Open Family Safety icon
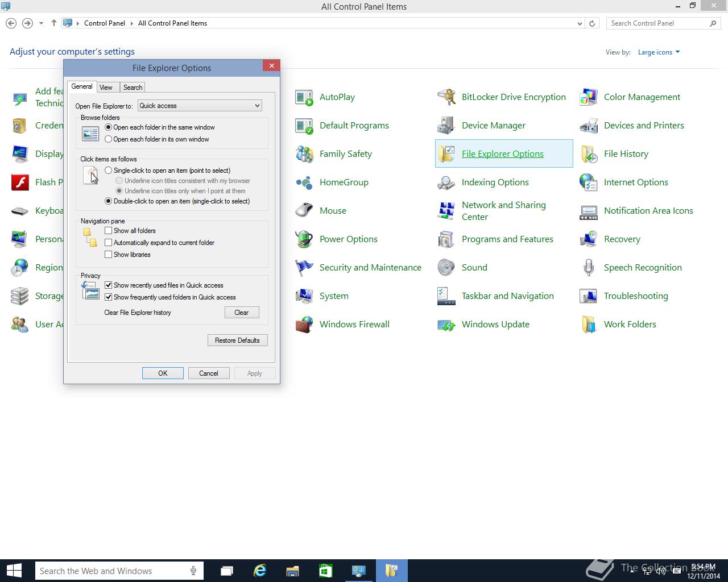The image size is (728, 582). click(304, 154)
